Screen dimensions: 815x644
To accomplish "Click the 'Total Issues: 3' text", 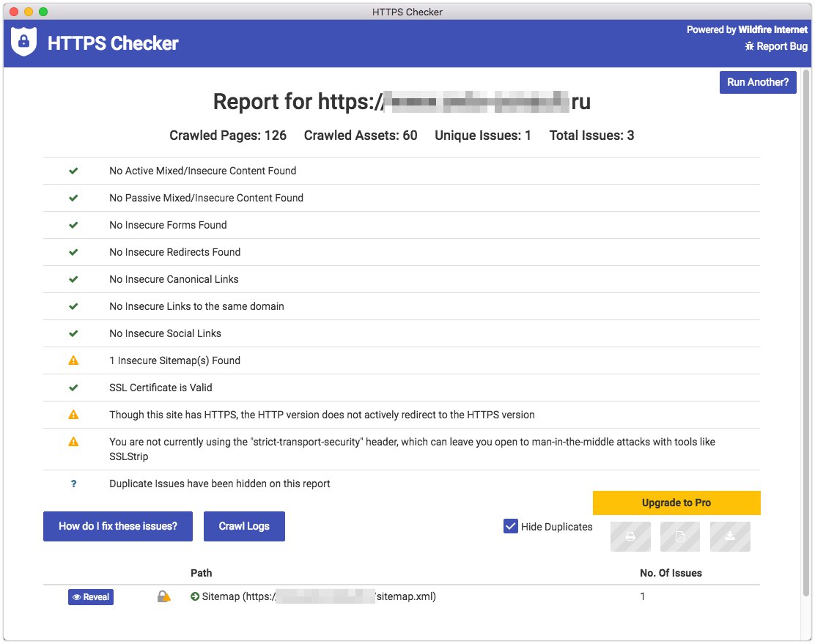I will click(x=591, y=135).
